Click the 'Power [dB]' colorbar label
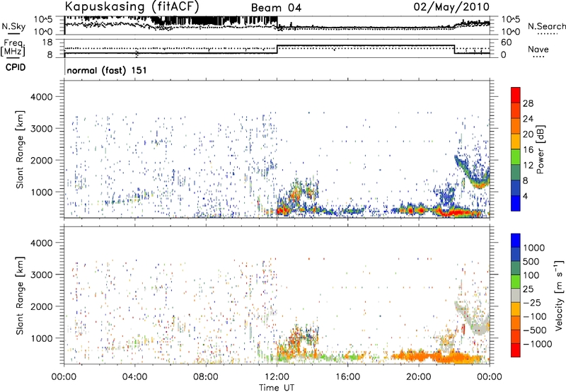 click(x=540, y=149)
